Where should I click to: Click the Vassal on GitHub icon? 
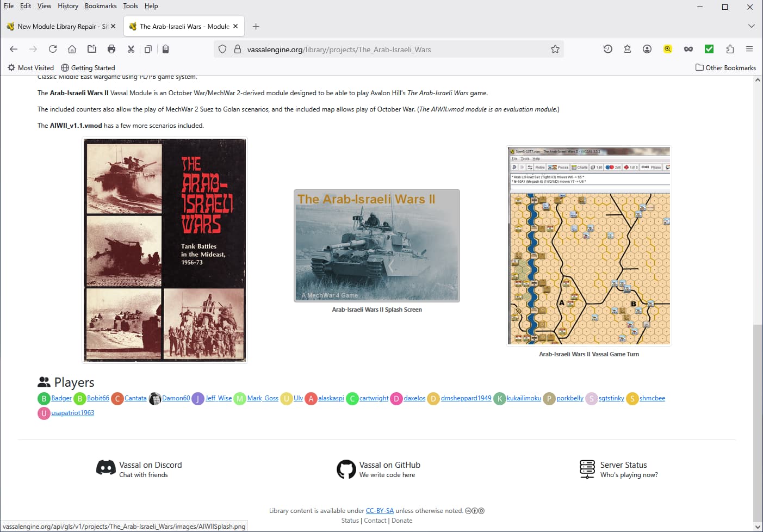click(346, 469)
